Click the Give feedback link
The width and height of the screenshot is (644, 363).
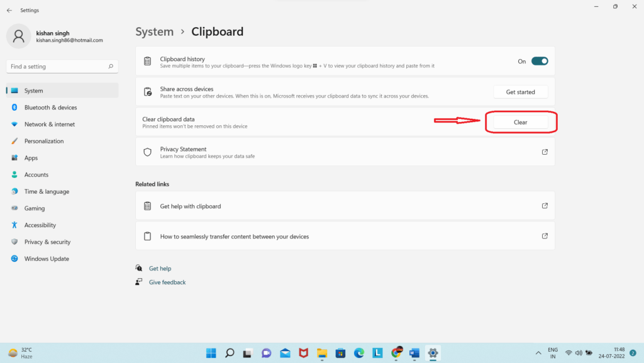[167, 282]
